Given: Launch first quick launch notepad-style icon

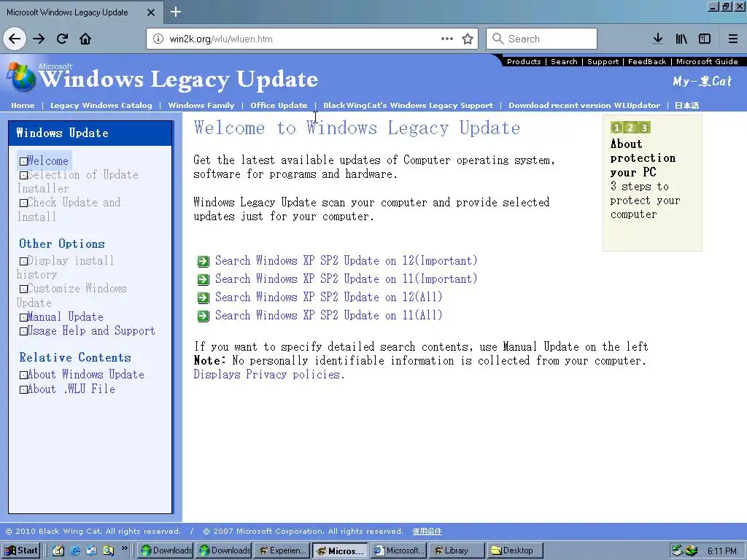Looking at the screenshot, I should pyautogui.click(x=58, y=551).
